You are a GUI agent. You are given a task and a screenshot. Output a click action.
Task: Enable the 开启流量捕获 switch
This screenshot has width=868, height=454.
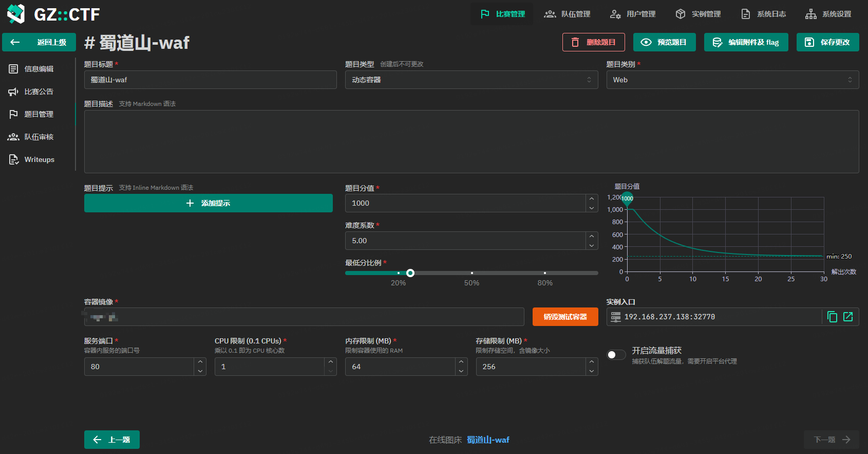pos(616,355)
